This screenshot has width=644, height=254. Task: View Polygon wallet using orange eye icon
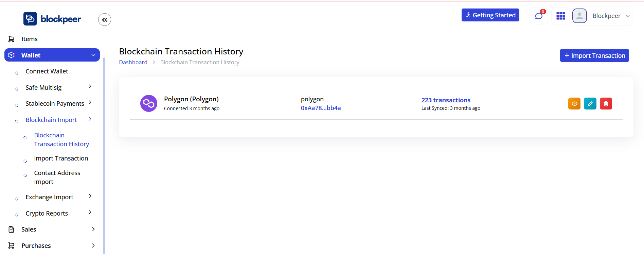click(574, 104)
